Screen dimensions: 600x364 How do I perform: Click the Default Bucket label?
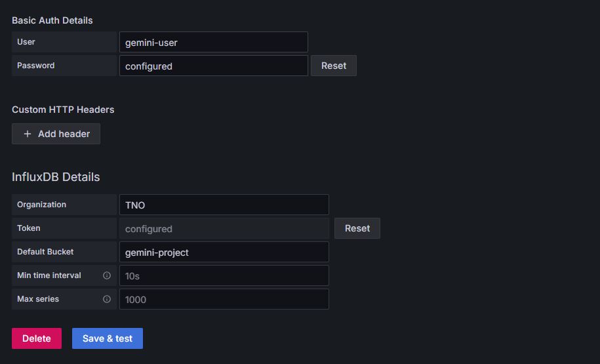[x=45, y=252]
